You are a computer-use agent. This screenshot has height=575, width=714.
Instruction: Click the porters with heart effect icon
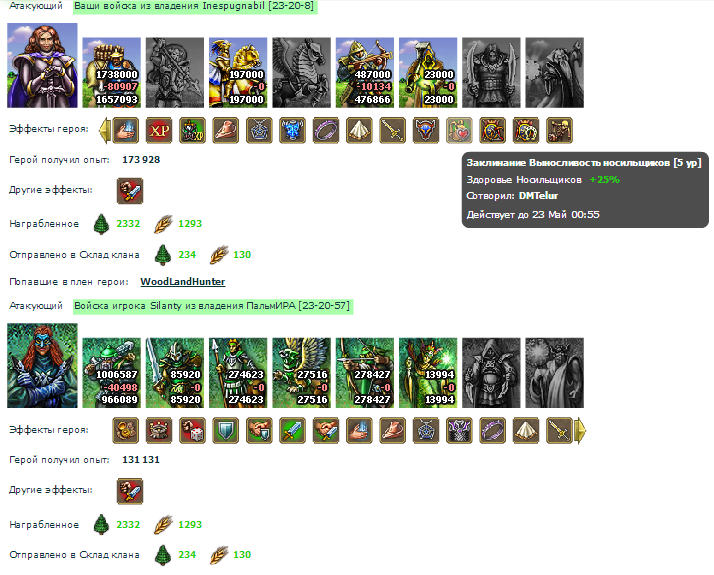[459, 131]
